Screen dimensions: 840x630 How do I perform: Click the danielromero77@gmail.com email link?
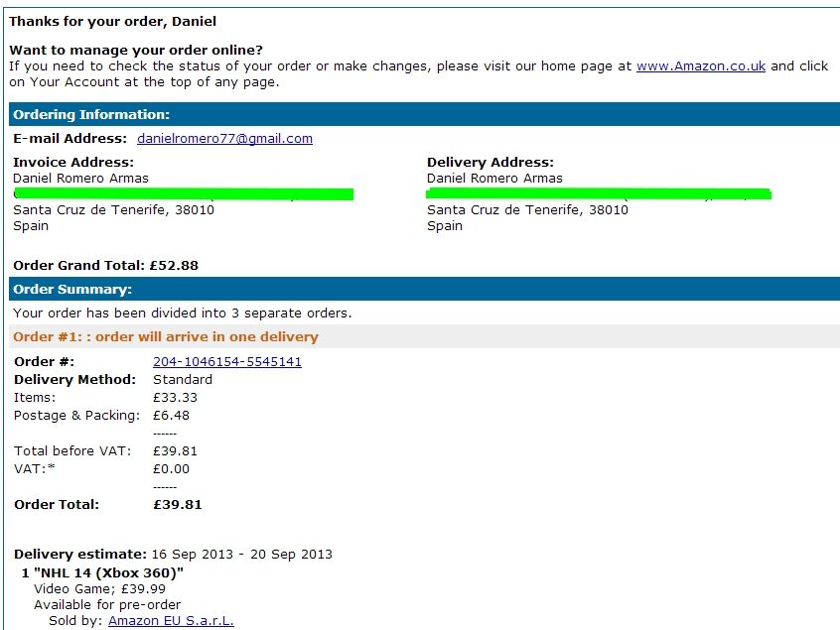point(225,138)
